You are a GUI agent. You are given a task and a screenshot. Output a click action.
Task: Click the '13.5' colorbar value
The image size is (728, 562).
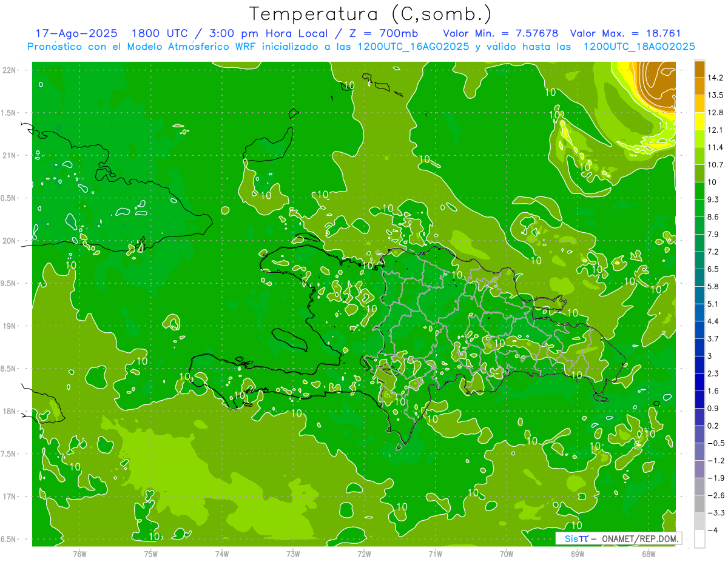point(716,95)
